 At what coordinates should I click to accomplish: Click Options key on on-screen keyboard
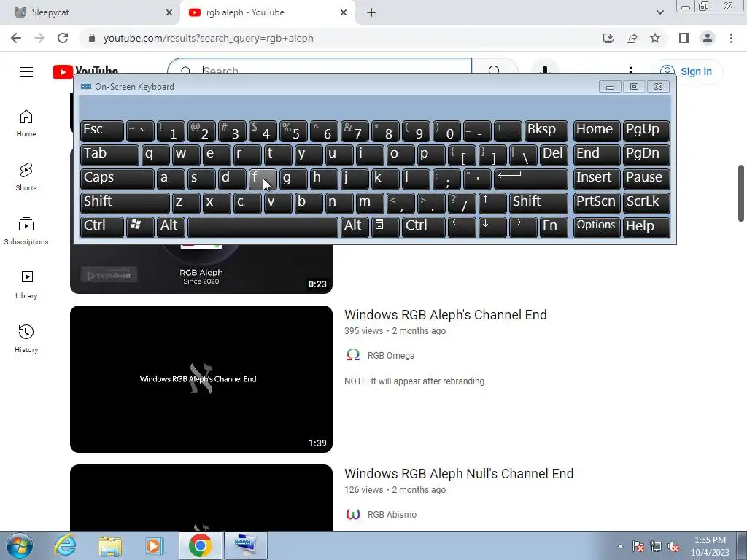tap(597, 226)
